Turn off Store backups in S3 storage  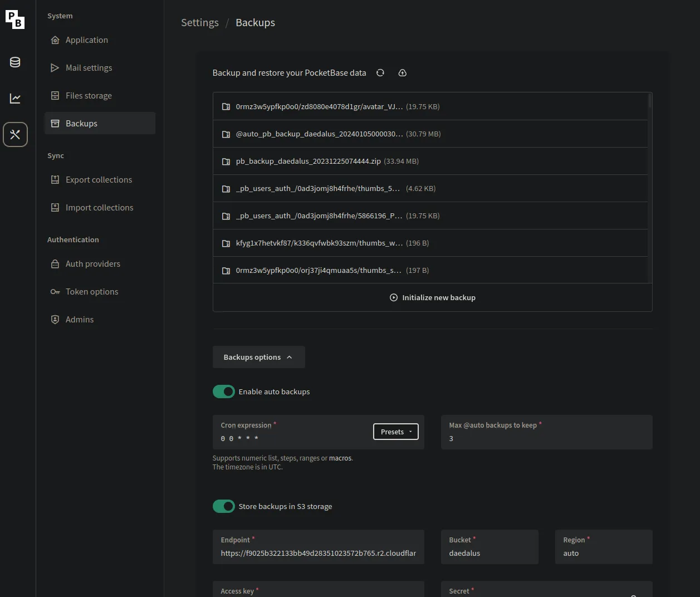[224, 507]
